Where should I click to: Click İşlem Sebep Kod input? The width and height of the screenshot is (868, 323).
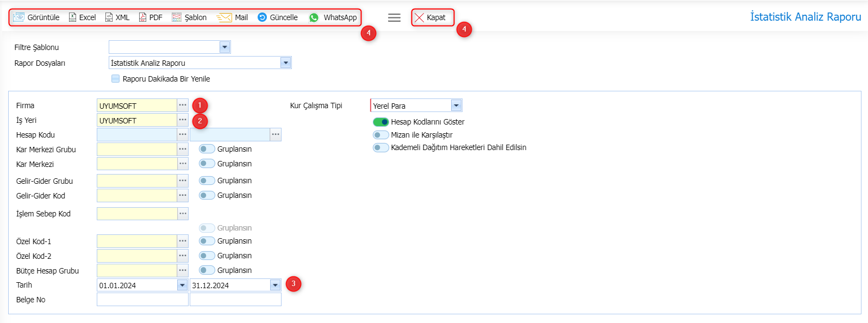[x=137, y=214]
